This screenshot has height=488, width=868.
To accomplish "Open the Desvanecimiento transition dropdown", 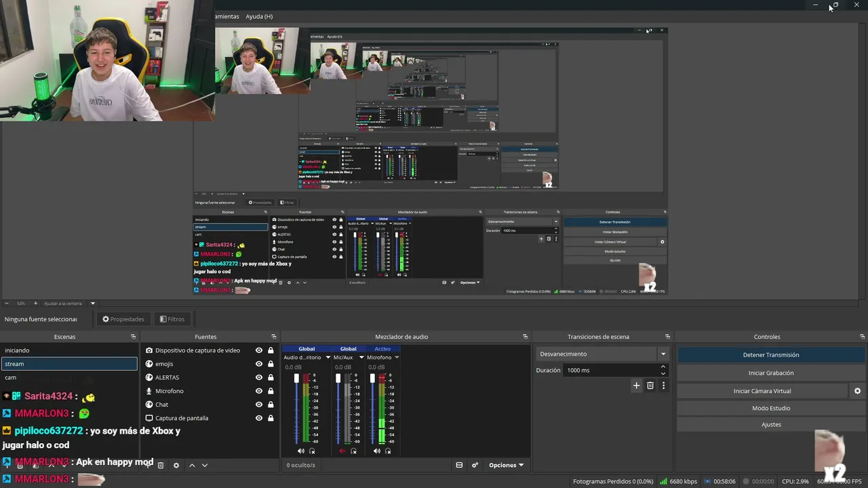I will point(603,354).
